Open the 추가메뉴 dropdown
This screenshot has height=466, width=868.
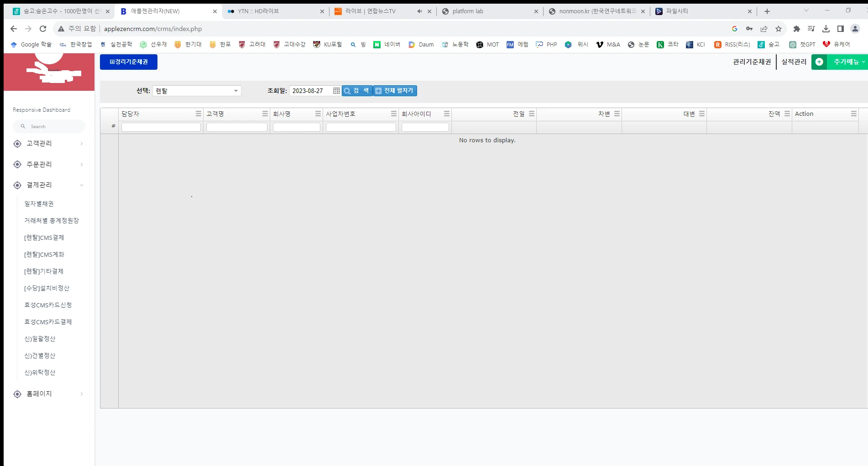848,62
